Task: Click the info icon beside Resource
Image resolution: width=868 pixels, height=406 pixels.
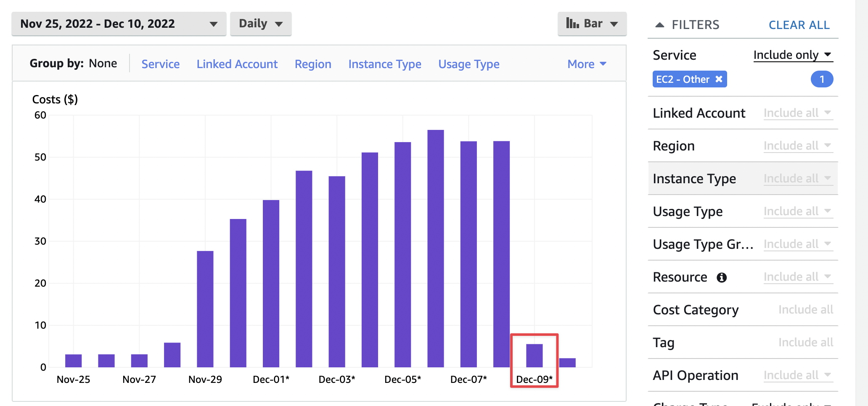Action: [722, 277]
